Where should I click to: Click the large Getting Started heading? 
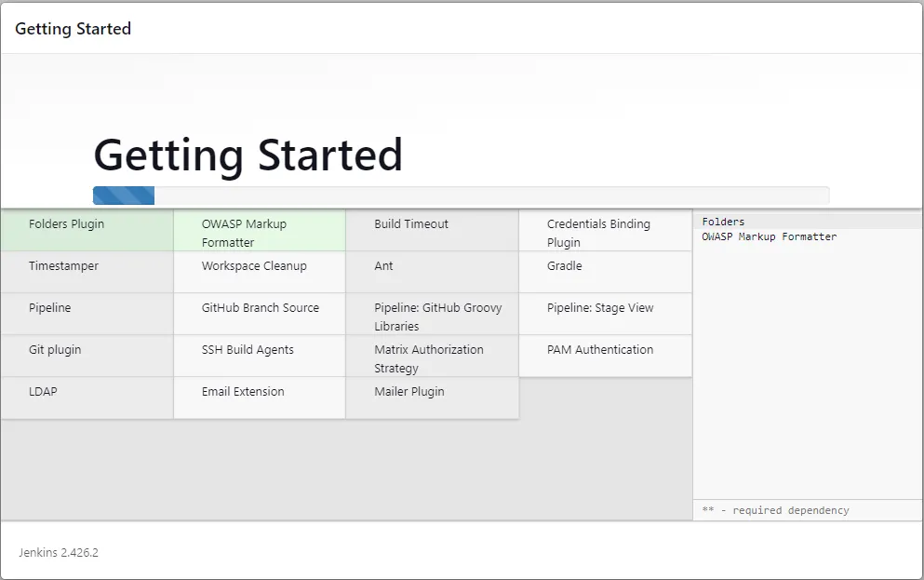tap(248, 155)
